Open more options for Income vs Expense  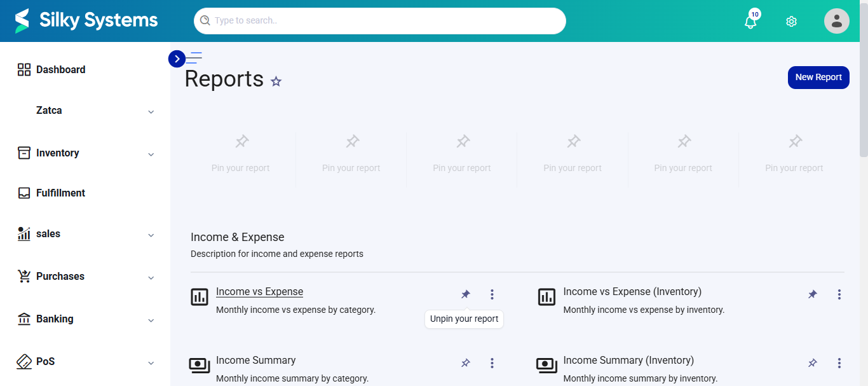[492, 294]
